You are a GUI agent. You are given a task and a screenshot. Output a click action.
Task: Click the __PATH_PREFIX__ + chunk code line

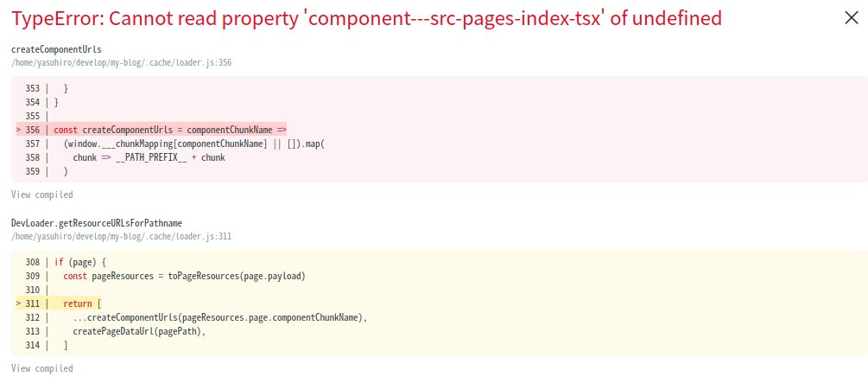pos(149,157)
